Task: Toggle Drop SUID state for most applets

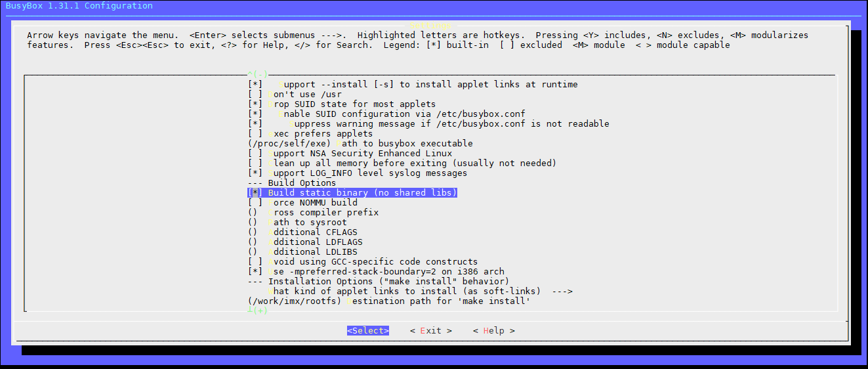Action: (342, 104)
